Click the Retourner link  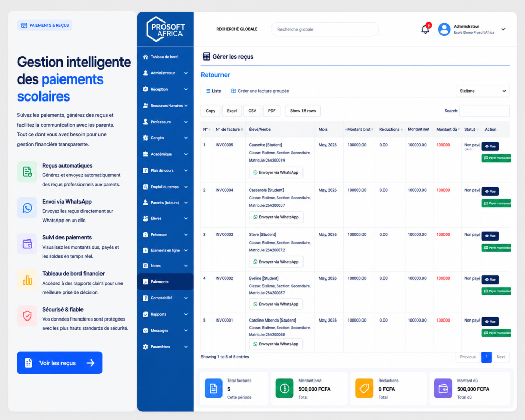tap(215, 75)
